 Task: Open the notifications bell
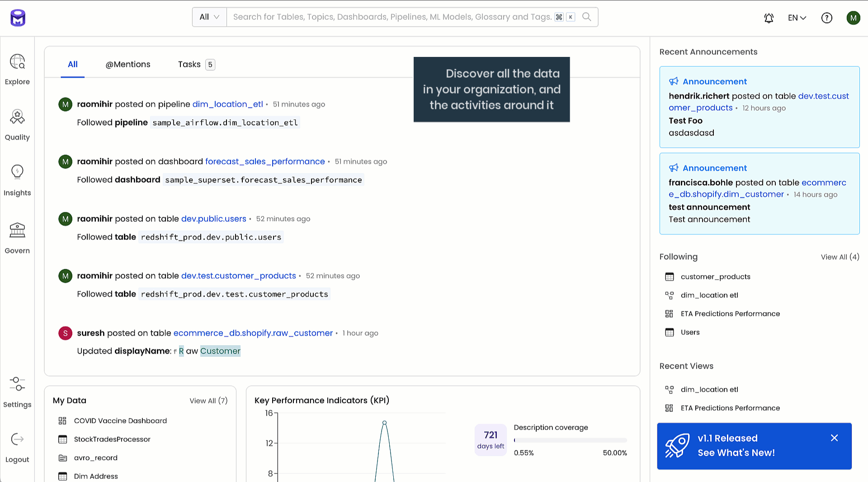(x=769, y=18)
